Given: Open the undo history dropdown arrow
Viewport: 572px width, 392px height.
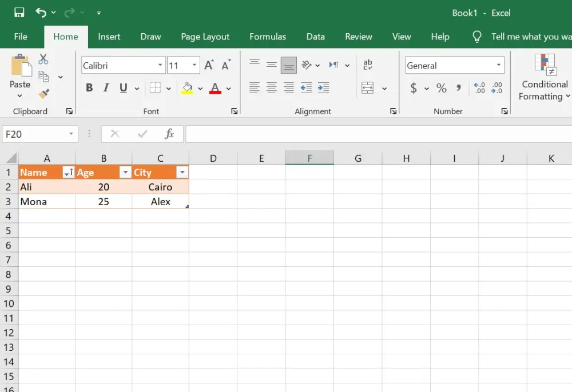Looking at the screenshot, I should [54, 13].
